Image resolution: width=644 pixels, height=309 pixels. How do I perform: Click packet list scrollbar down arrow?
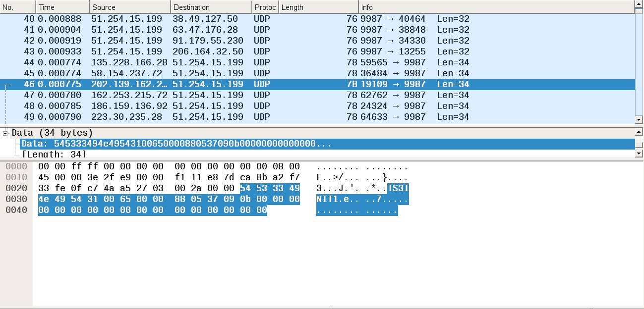(x=639, y=120)
